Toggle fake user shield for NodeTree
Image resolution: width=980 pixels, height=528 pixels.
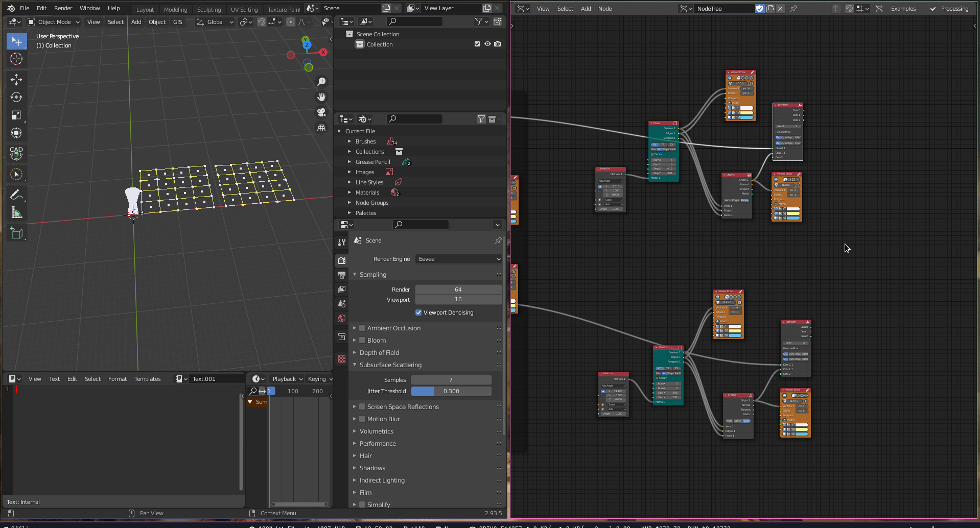pyautogui.click(x=759, y=9)
